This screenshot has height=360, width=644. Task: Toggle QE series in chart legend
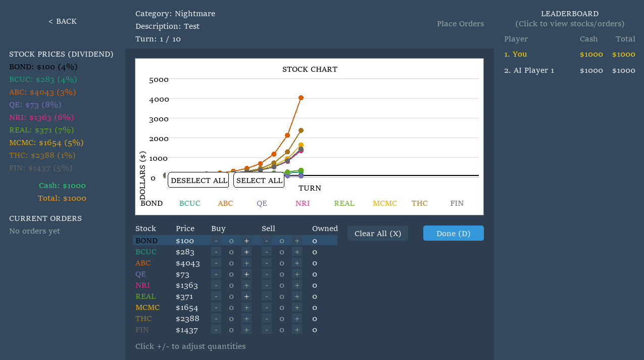coord(262,203)
